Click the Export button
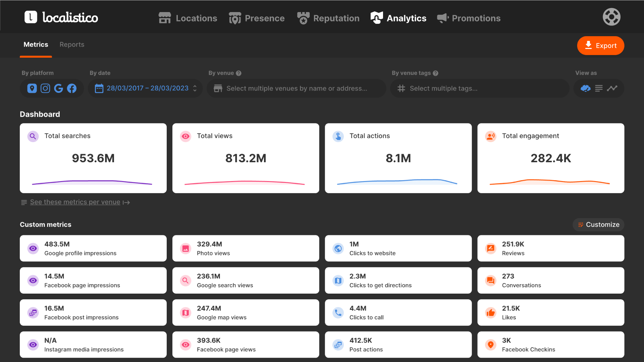The height and width of the screenshot is (362, 644). 600,46
